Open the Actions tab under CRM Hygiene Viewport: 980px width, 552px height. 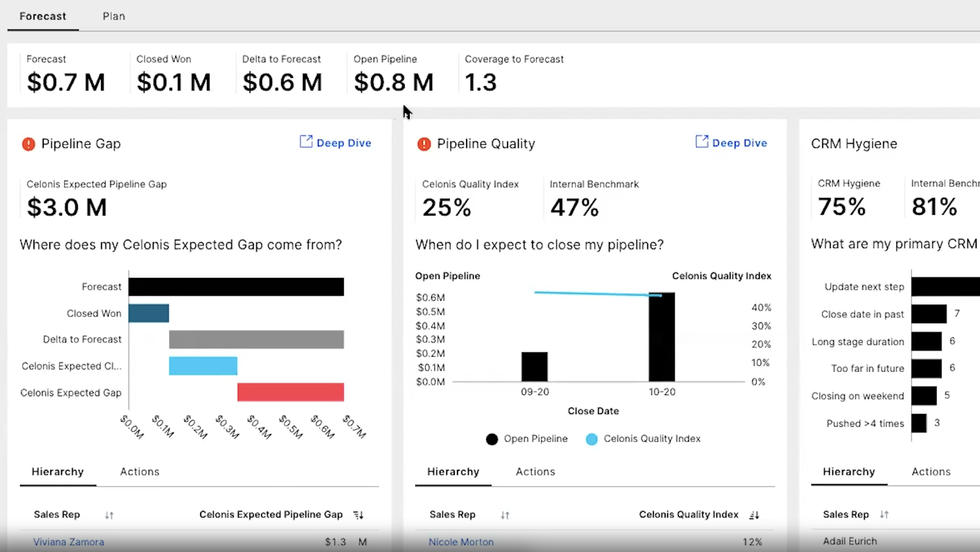[x=931, y=471]
